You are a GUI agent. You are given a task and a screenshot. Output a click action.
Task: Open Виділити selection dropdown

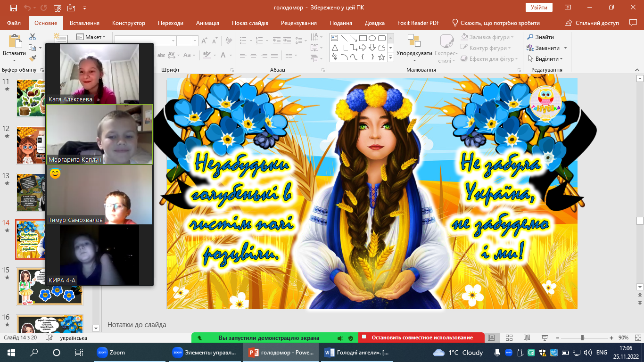pyautogui.click(x=545, y=59)
